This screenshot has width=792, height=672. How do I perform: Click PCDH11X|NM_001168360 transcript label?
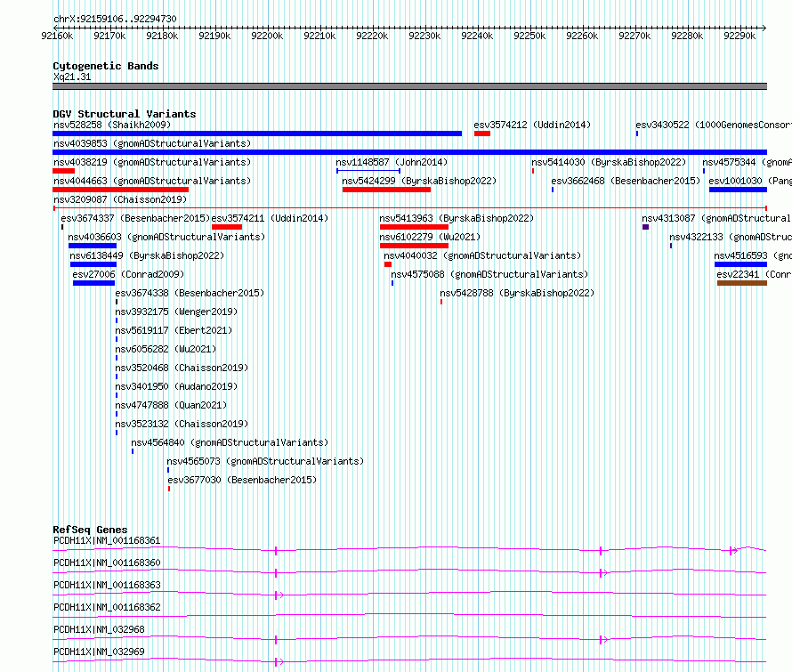(107, 563)
